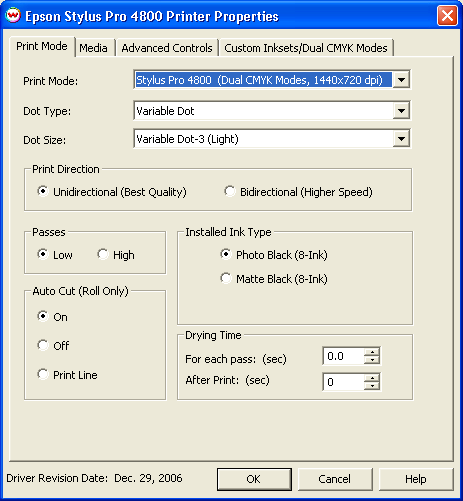Open the Advanced Controls tab
463x501 pixels.
pyautogui.click(x=167, y=48)
